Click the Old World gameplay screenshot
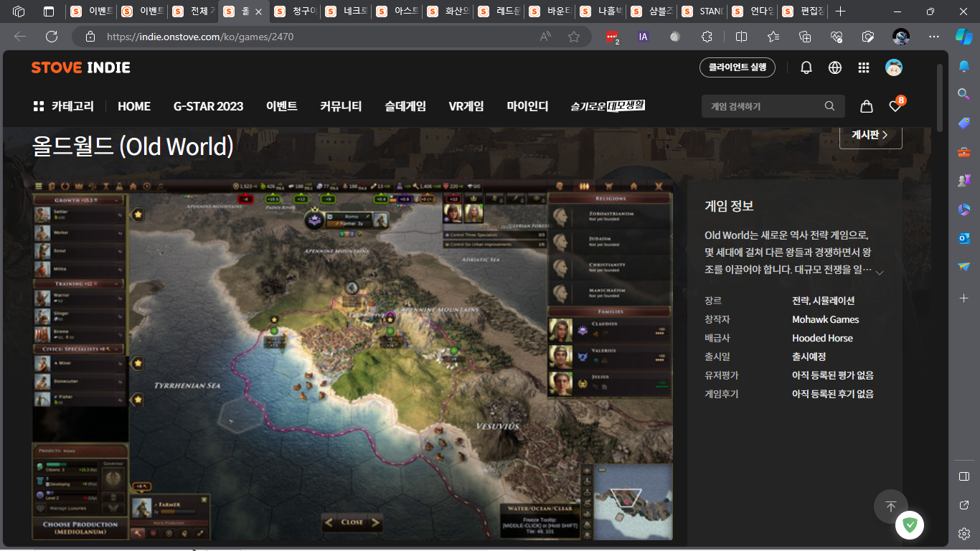 (352, 359)
